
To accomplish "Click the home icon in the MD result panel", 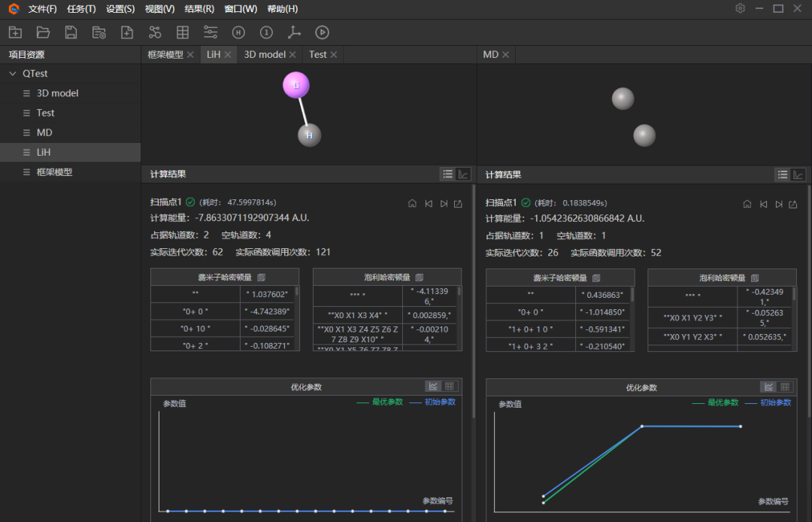I will (x=747, y=204).
